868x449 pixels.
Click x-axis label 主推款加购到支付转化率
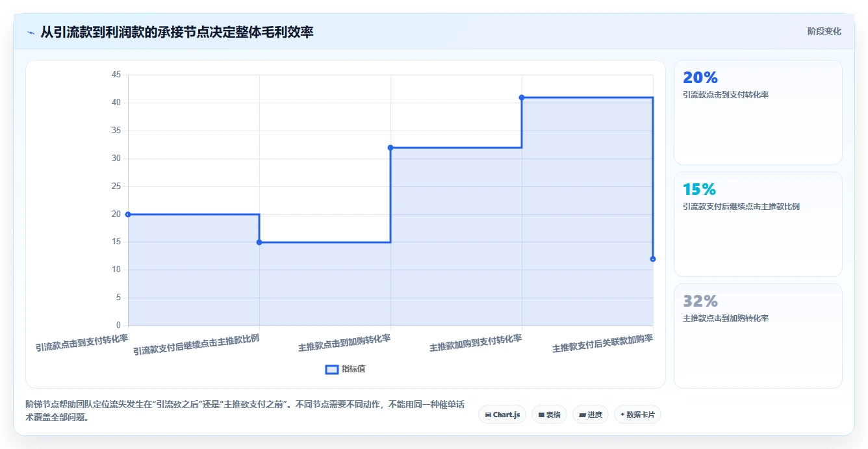(476, 342)
